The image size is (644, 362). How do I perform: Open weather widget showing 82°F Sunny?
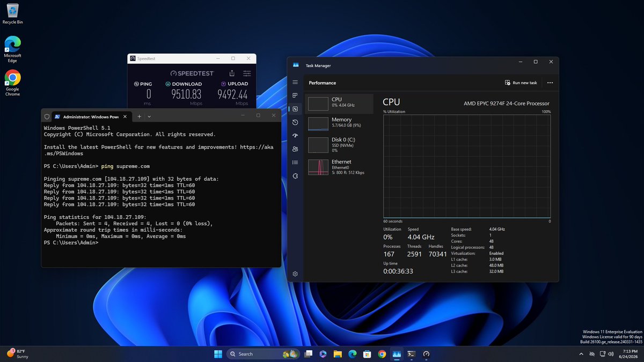(x=17, y=353)
